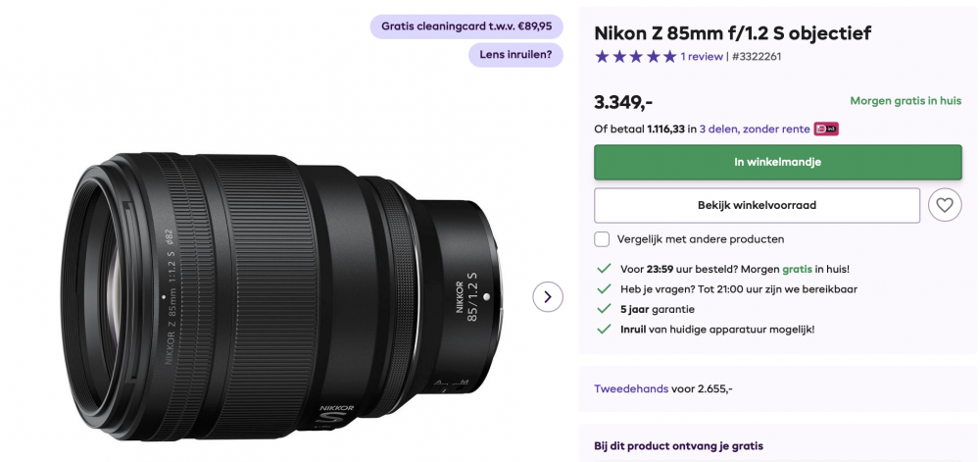980x462 pixels.
Task: Open Bekijk winkelvoorraad store stock
Action: pyautogui.click(x=757, y=205)
